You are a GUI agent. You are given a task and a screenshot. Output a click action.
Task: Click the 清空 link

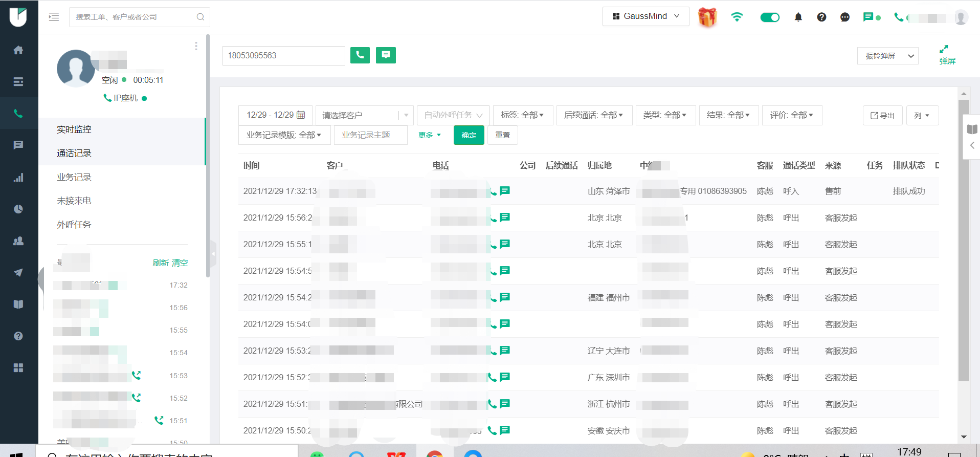point(180,263)
